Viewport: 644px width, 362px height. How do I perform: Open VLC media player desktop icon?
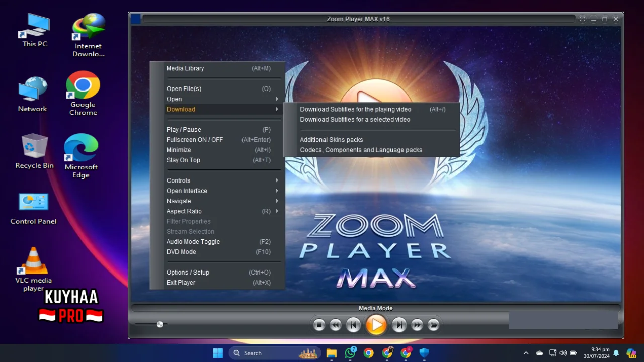coord(33,269)
